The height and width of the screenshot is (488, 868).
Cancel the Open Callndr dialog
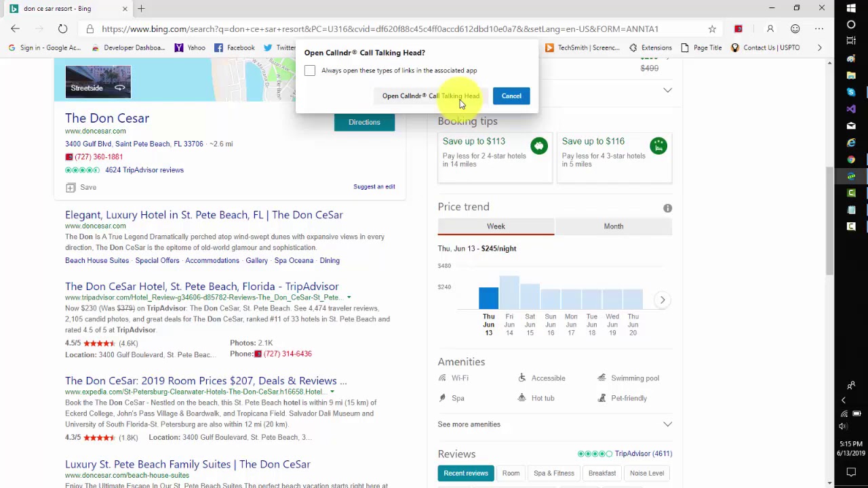coord(511,96)
